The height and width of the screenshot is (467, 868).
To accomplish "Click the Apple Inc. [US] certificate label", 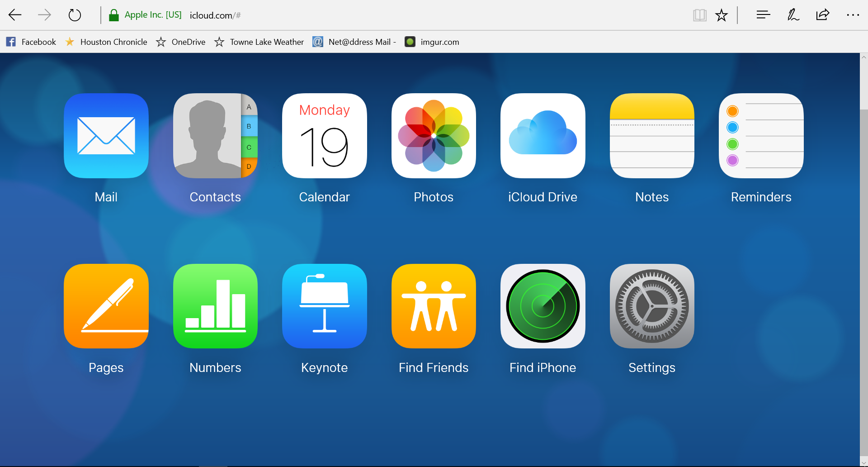I will (x=153, y=15).
